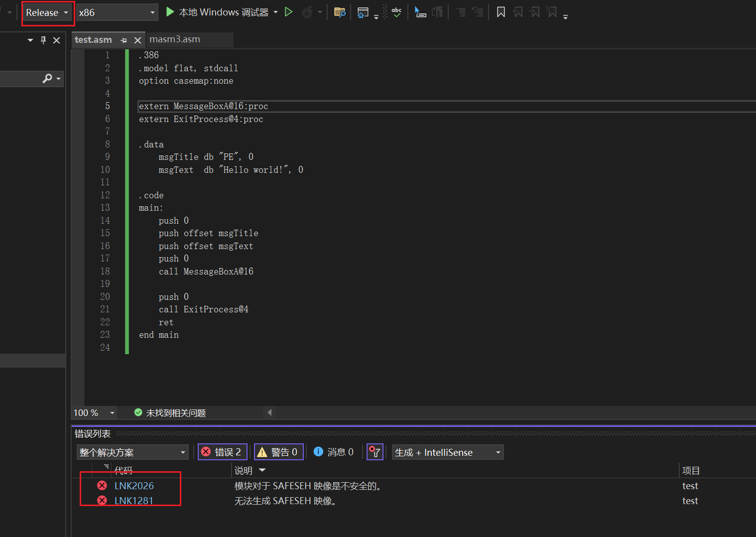Click the small icon column header left of 代码

point(106,467)
